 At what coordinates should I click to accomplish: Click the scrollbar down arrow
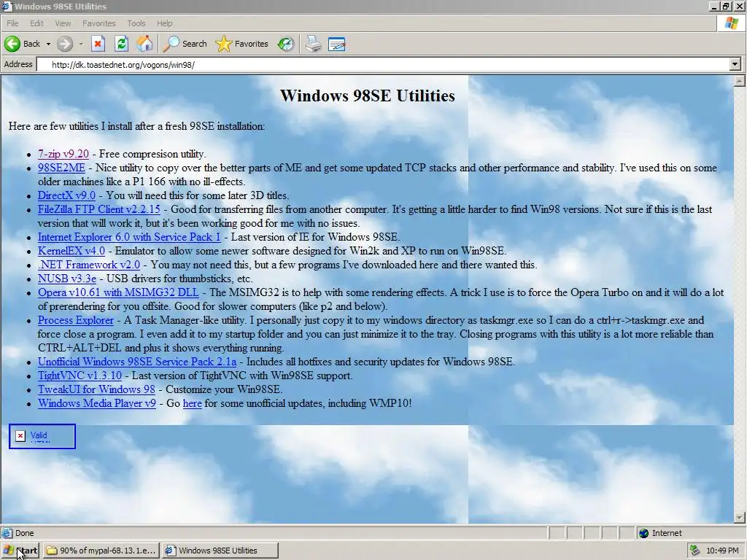click(740, 518)
